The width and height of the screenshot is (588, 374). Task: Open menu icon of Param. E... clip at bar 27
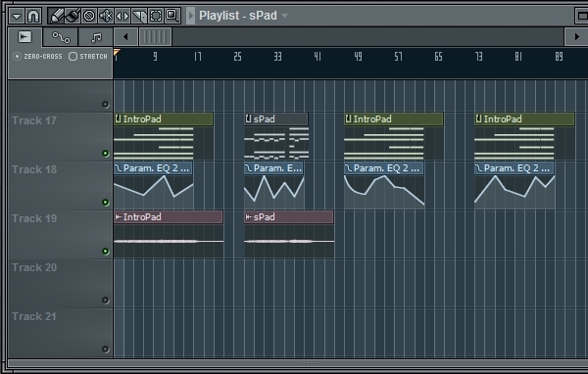coord(248,167)
